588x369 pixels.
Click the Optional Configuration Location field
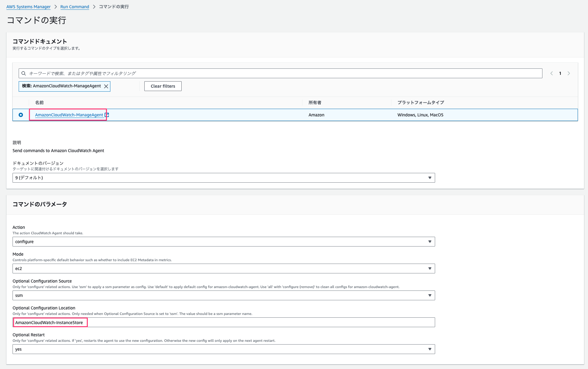click(x=224, y=322)
